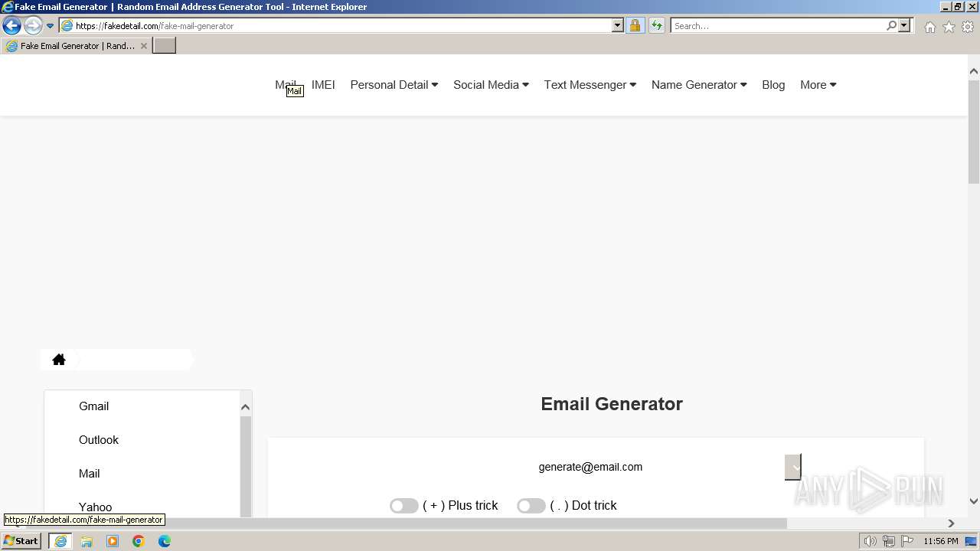Click the Email Generator heading
Viewport: 980px width, 551px height.
[612, 404]
